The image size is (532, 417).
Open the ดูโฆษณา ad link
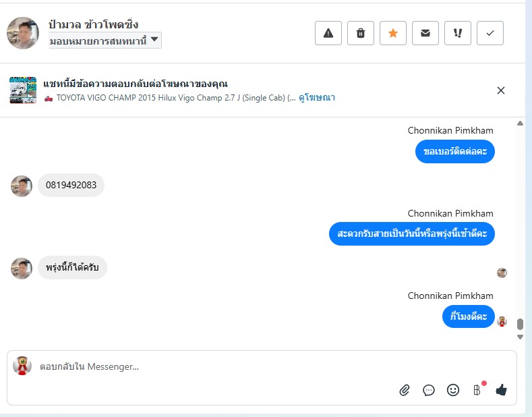point(316,98)
